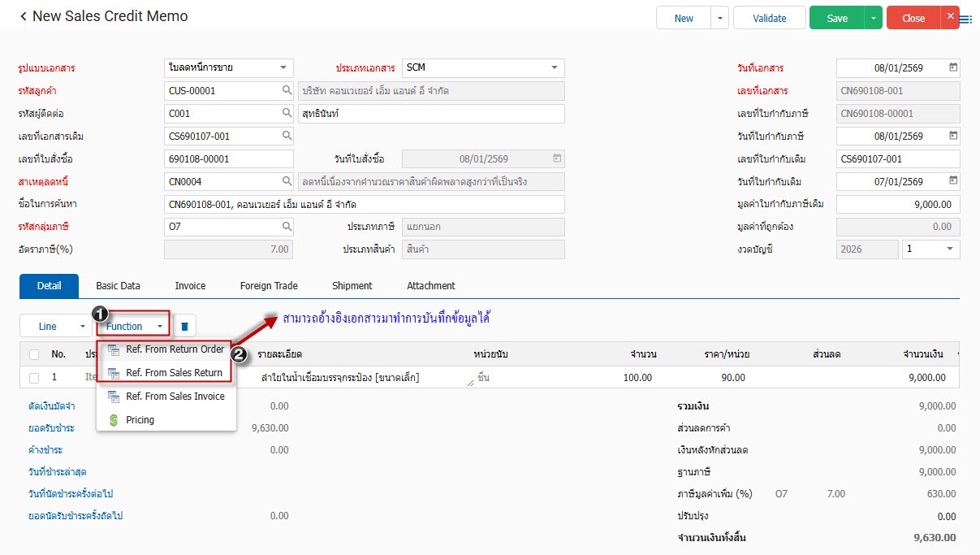Screen dimensions: 980x555
Task: Expand the Line button dropdown
Action: click(x=83, y=327)
